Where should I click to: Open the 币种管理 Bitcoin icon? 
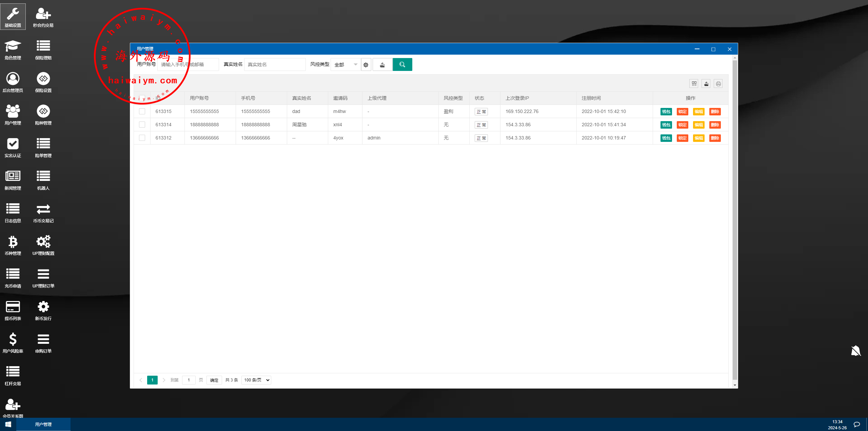(x=13, y=242)
